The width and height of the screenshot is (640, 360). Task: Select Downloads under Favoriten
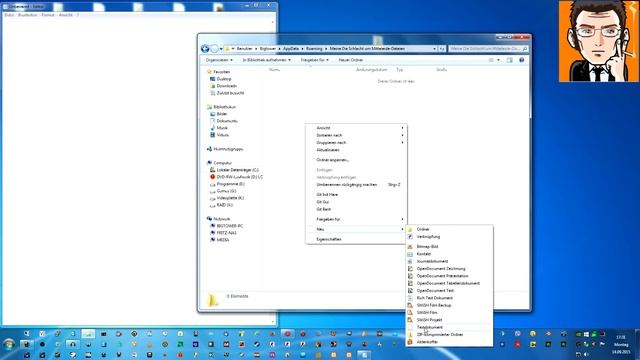(x=227, y=86)
